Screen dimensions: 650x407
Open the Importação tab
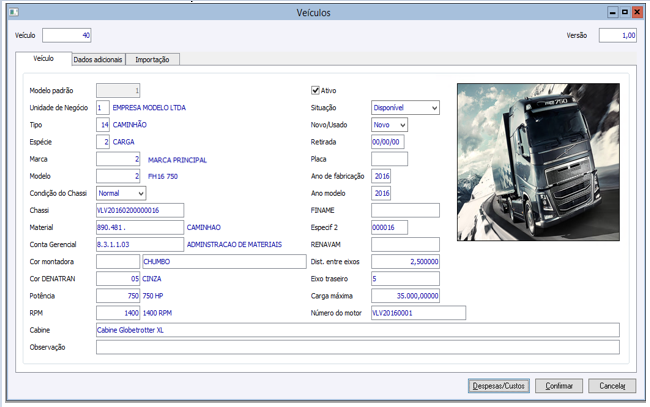(x=152, y=60)
